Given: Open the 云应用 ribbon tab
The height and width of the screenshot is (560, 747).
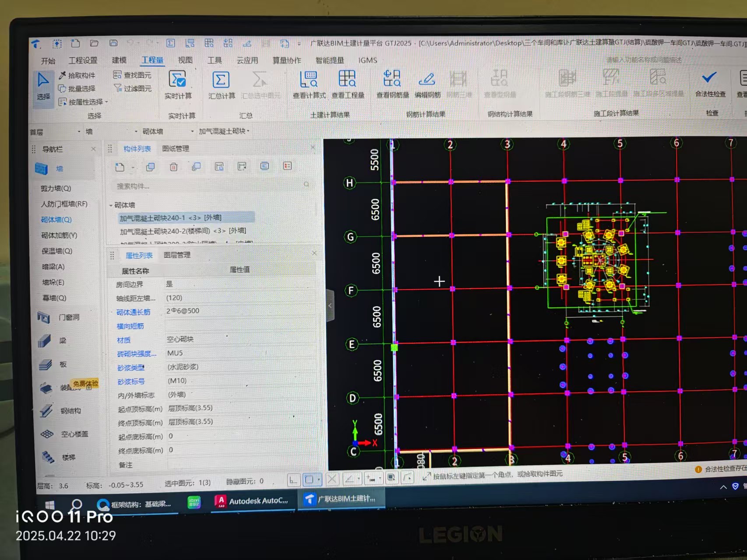Looking at the screenshot, I should (x=247, y=60).
